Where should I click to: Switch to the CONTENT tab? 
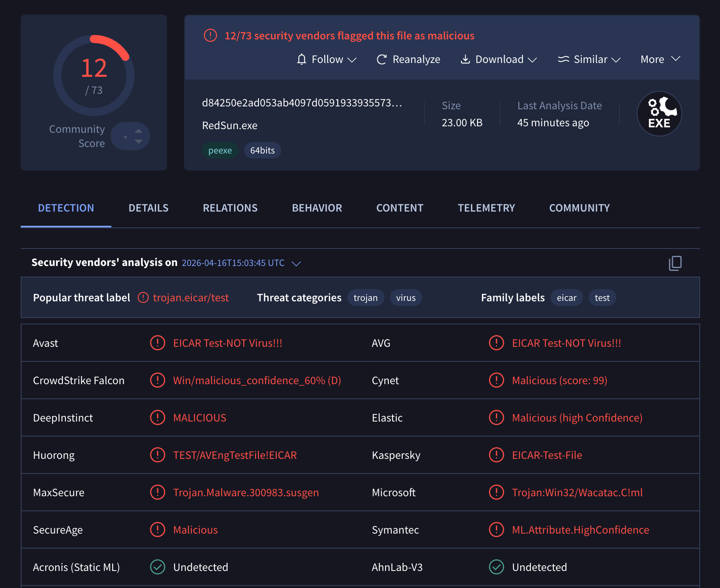[x=400, y=208]
